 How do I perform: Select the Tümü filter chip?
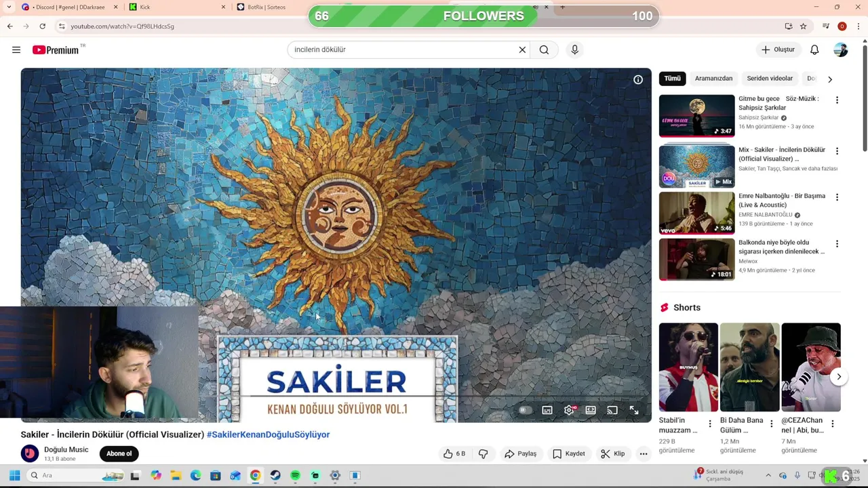672,79
